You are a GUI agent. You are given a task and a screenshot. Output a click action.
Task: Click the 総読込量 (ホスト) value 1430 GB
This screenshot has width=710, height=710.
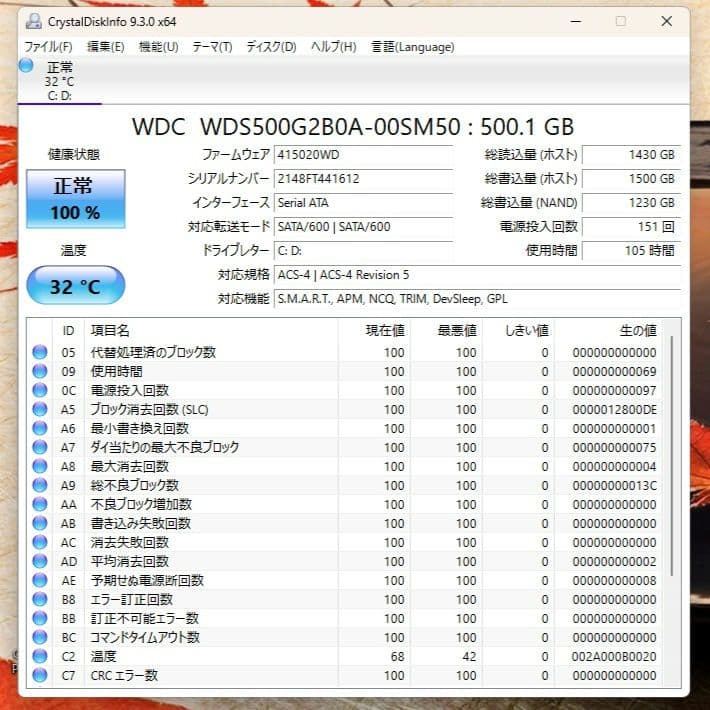click(632, 155)
